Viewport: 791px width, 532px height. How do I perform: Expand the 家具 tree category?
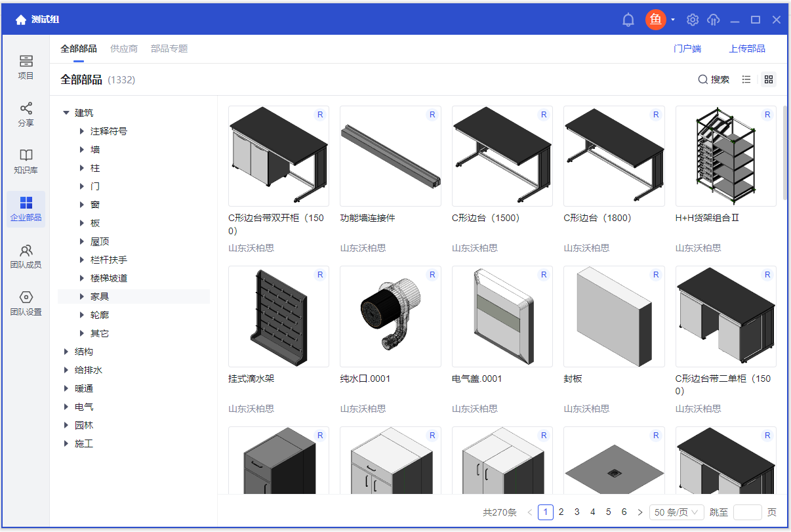tap(82, 297)
